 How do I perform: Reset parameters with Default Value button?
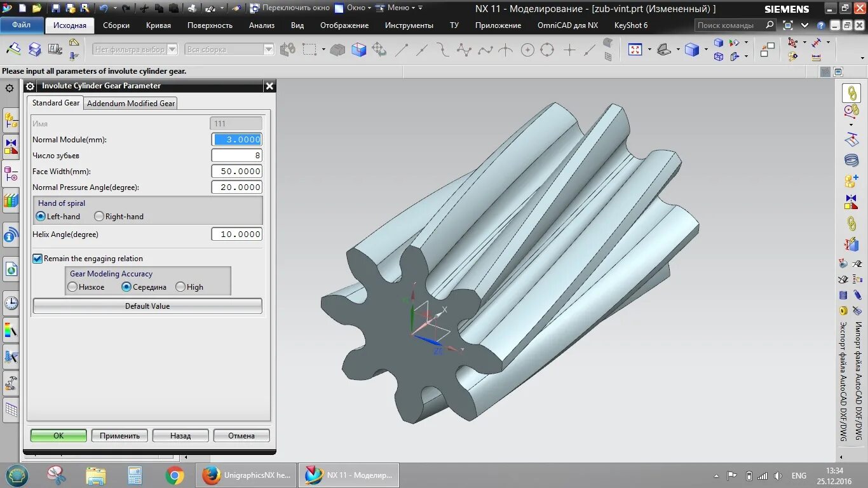coord(147,306)
